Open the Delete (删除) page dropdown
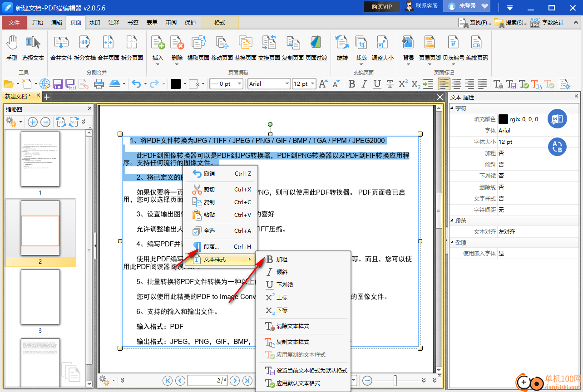This screenshot has height=392, width=583. [x=177, y=64]
